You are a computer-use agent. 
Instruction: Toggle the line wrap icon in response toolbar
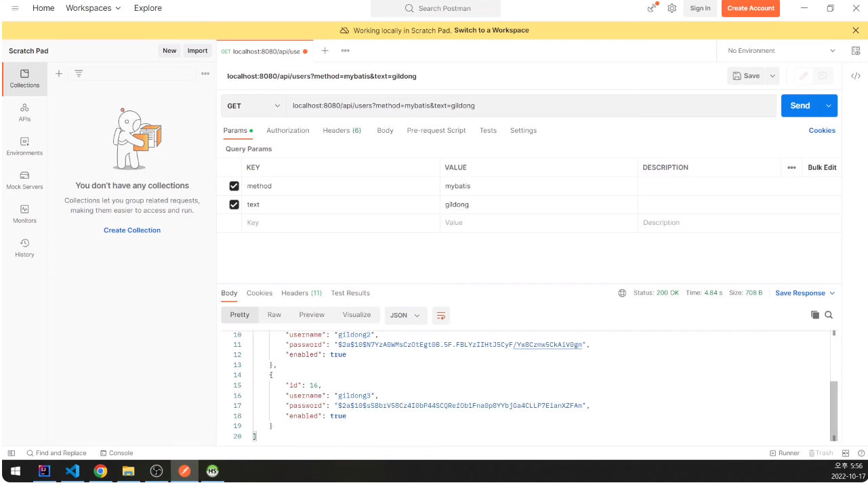pyautogui.click(x=441, y=315)
